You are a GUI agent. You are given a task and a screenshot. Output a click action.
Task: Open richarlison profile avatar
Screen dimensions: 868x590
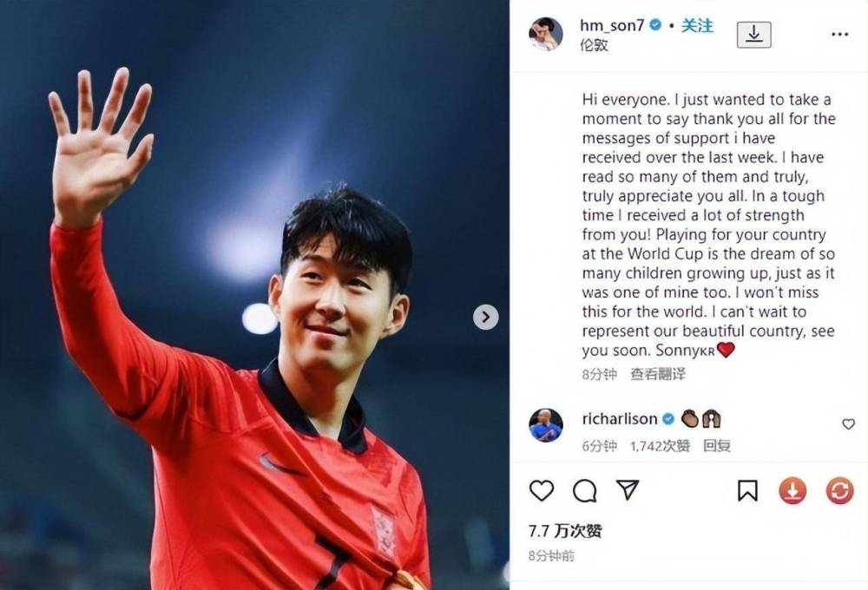click(546, 426)
